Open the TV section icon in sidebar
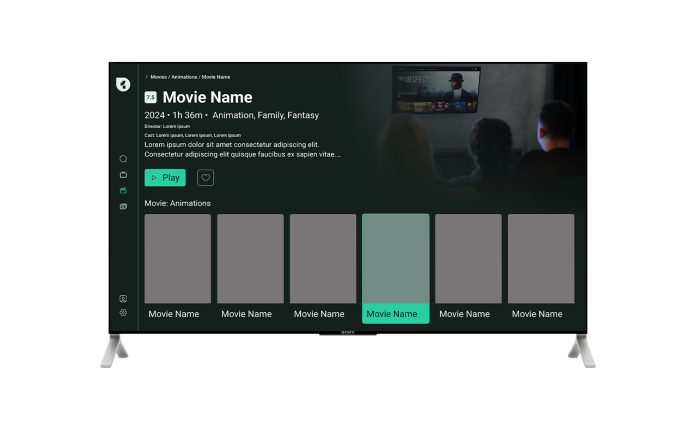 (123, 175)
